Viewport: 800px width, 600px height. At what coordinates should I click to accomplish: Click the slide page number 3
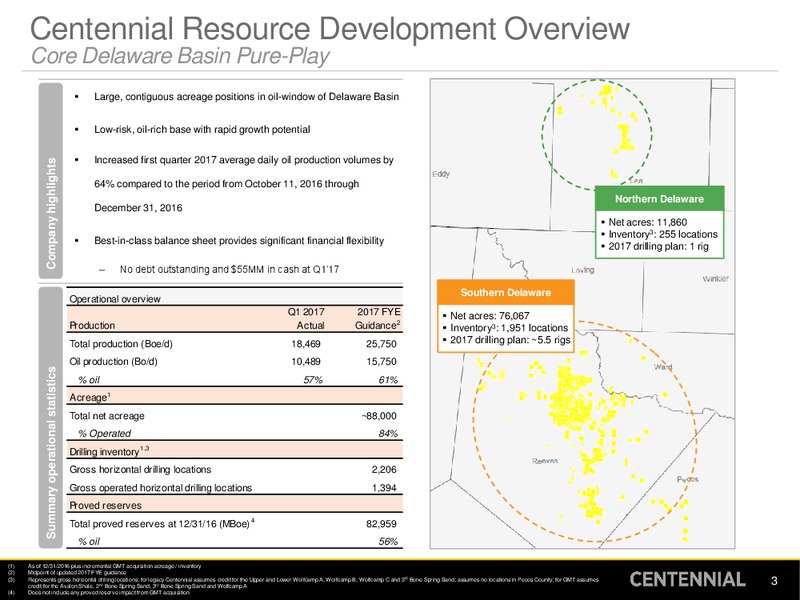[x=774, y=580]
